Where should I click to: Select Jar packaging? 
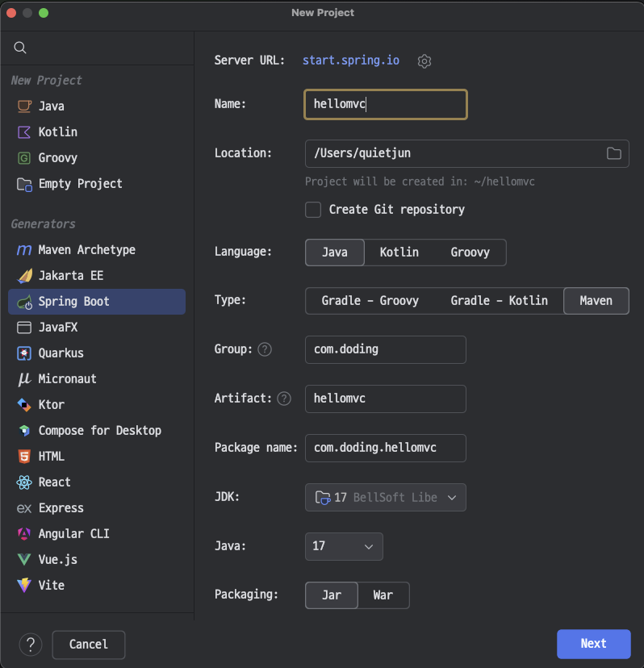coord(332,595)
